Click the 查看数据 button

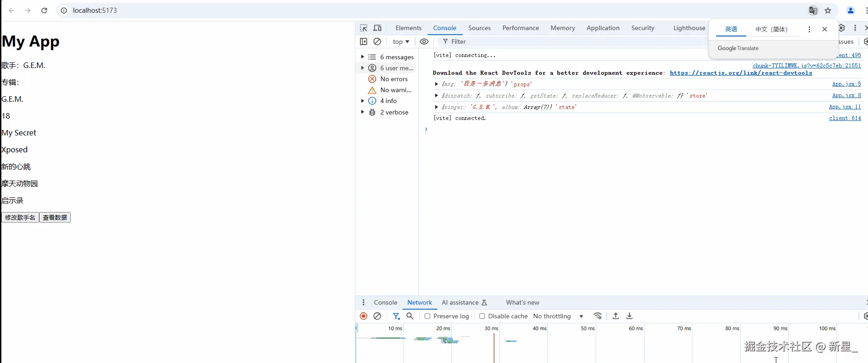(x=55, y=218)
